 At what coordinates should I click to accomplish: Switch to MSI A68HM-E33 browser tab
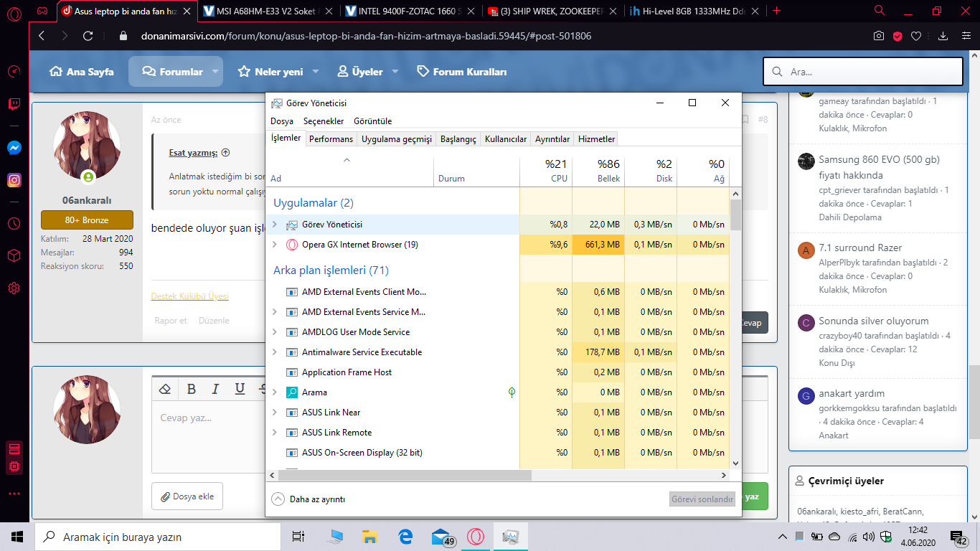click(x=267, y=11)
